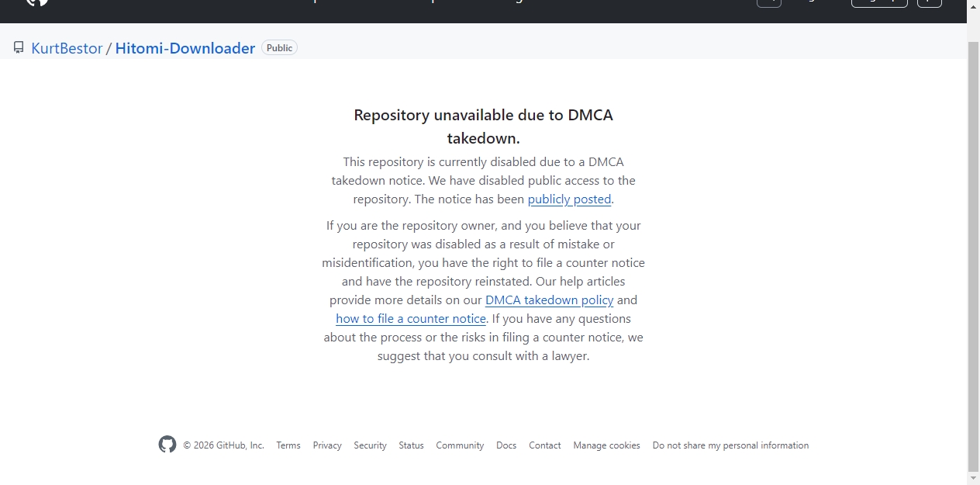Open the Contact footer link
This screenshot has height=485, width=980.
pyautogui.click(x=545, y=445)
